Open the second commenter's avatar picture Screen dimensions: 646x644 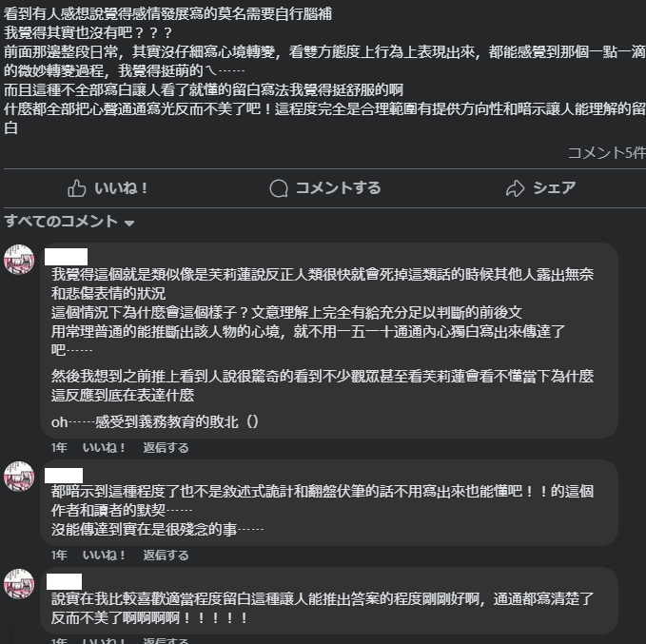point(19,477)
